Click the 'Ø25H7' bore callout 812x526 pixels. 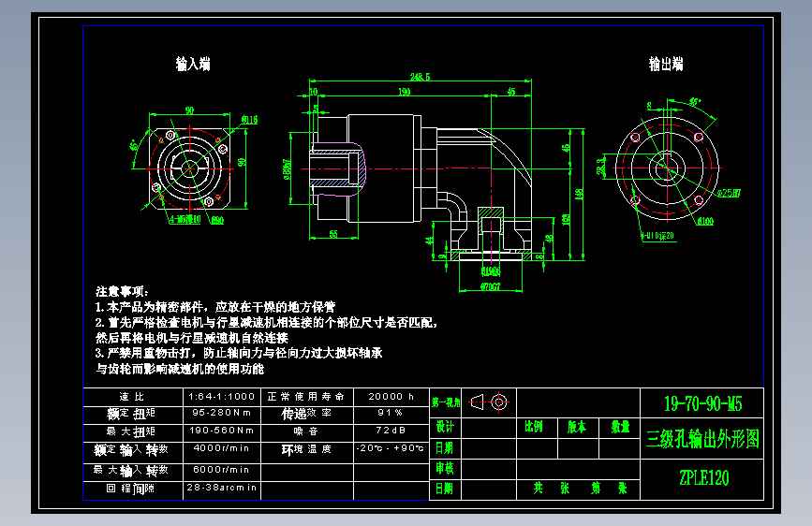coord(730,193)
